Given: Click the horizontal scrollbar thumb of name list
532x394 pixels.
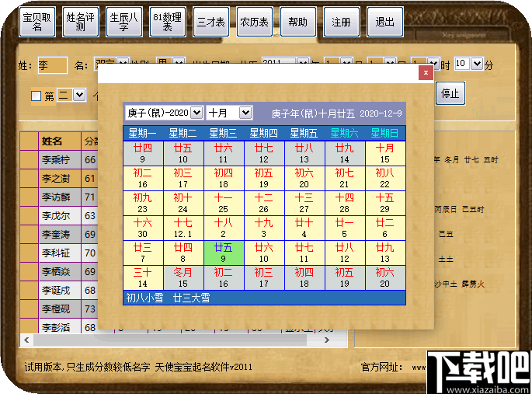Looking at the screenshot, I should pos(169,340).
